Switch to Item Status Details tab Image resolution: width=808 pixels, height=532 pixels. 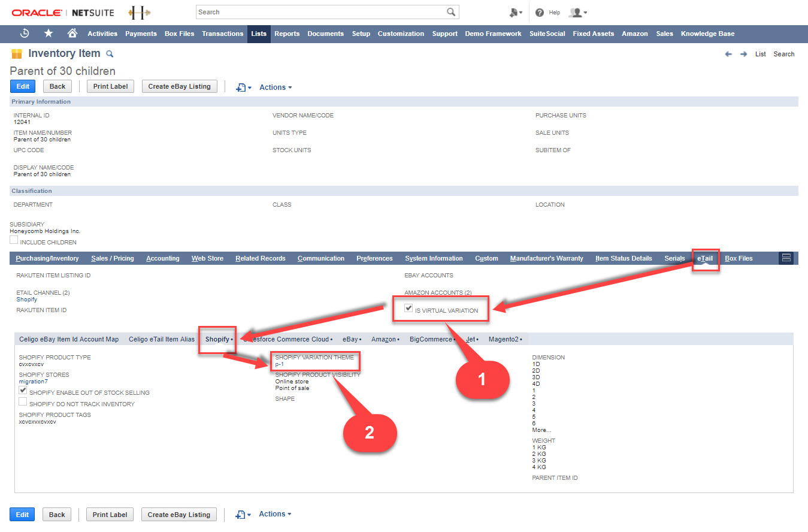[624, 258]
